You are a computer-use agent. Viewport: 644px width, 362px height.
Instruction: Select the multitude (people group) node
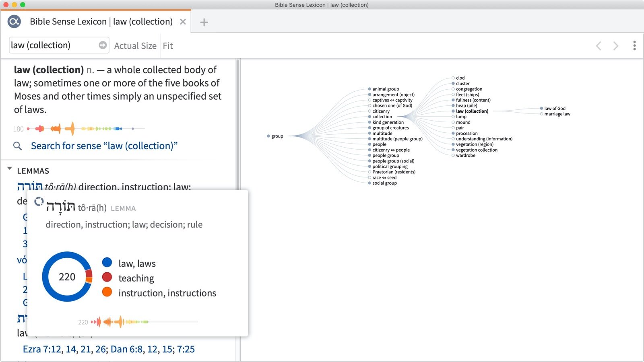[395, 139]
